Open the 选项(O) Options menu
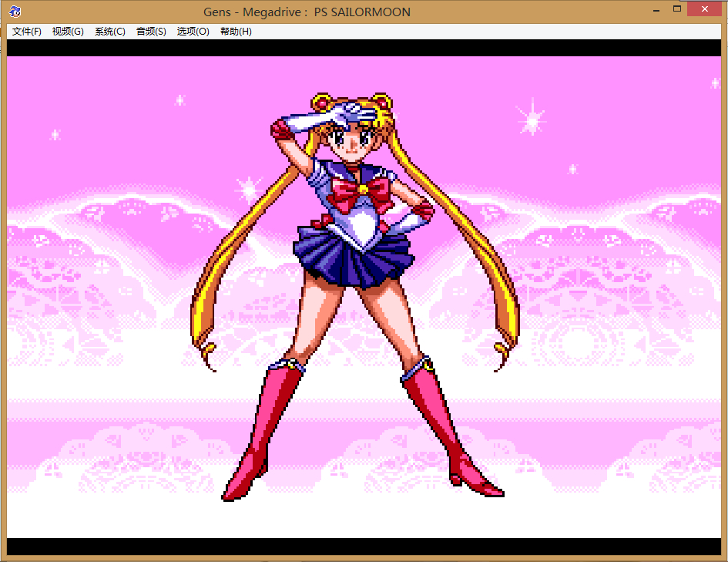 click(193, 31)
